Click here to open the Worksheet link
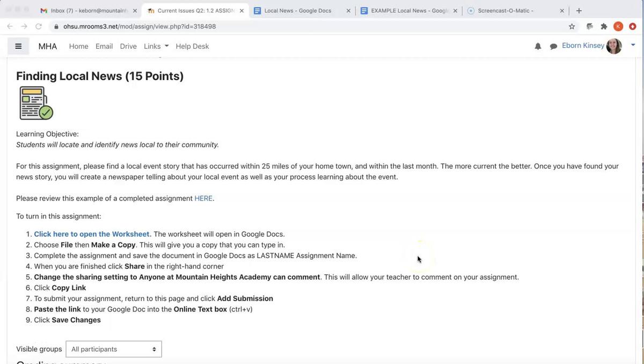Viewport: 644px width, 364px height. point(92,234)
